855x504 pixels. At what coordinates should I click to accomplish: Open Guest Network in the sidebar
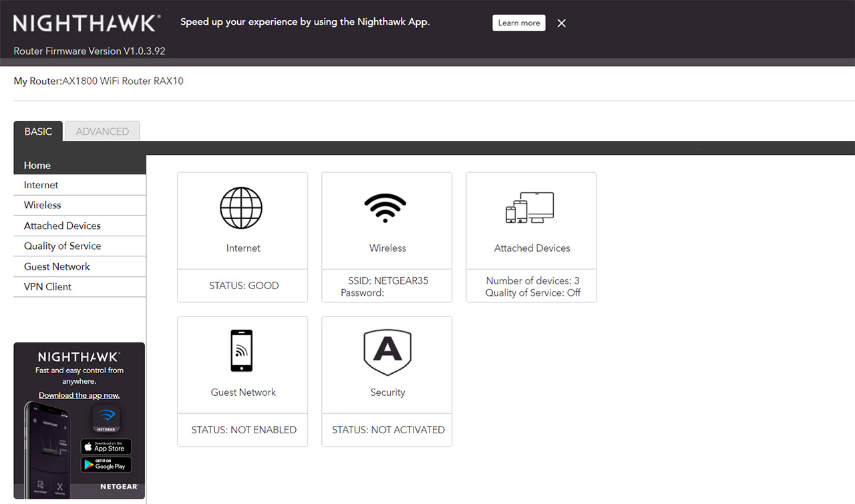(x=79, y=266)
